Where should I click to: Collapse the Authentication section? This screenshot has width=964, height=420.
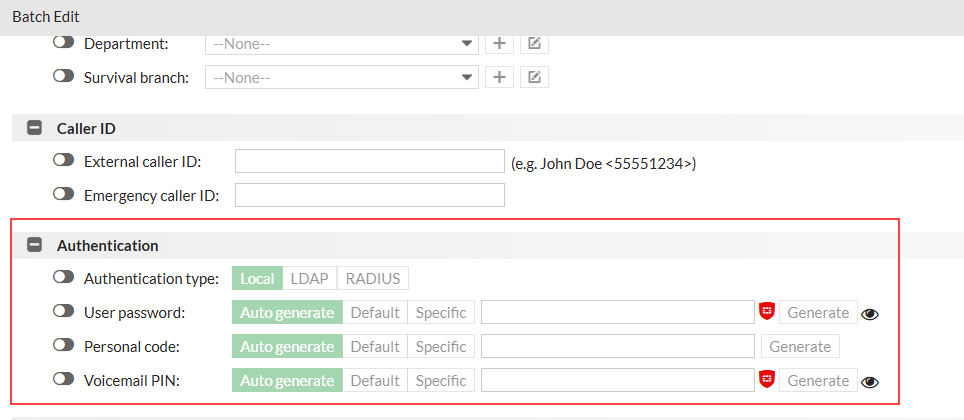click(x=35, y=245)
